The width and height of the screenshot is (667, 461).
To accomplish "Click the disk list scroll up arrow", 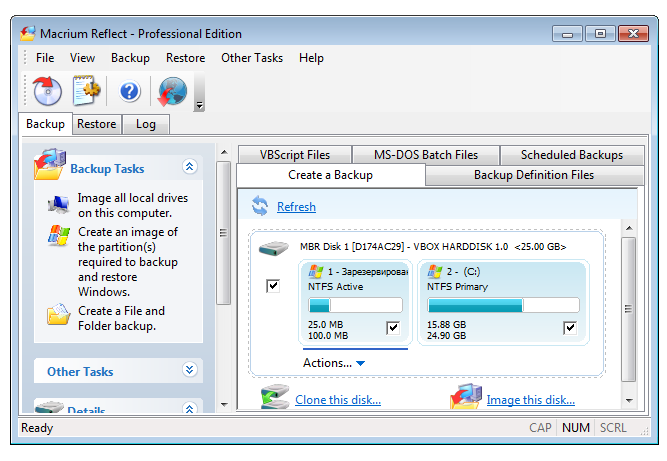I will (630, 228).
